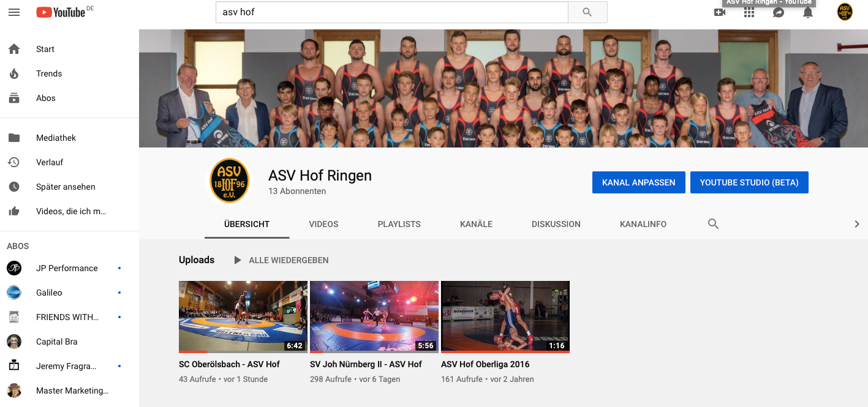868x407 pixels.
Task: Open the Kanäle tab
Action: click(476, 224)
